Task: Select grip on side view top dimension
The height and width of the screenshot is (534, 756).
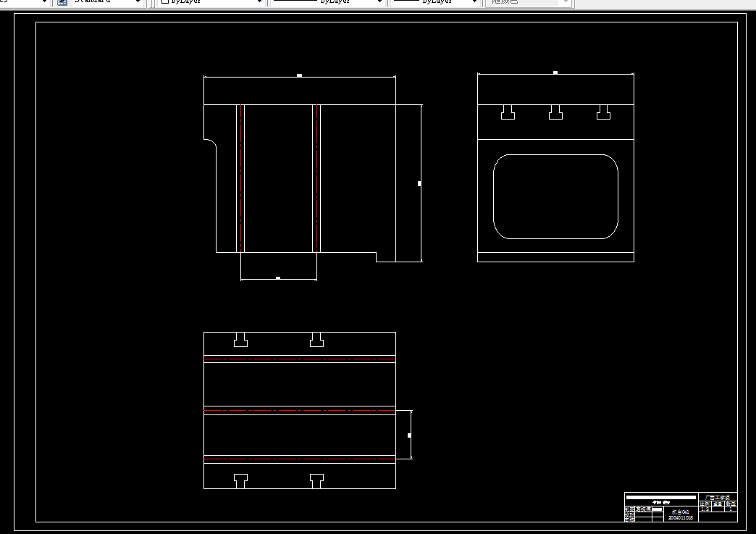Action: pos(555,73)
